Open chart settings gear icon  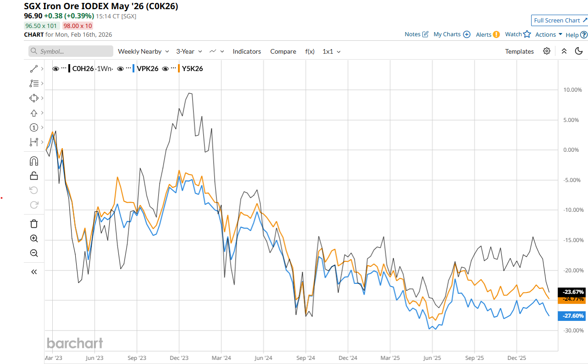tap(546, 51)
